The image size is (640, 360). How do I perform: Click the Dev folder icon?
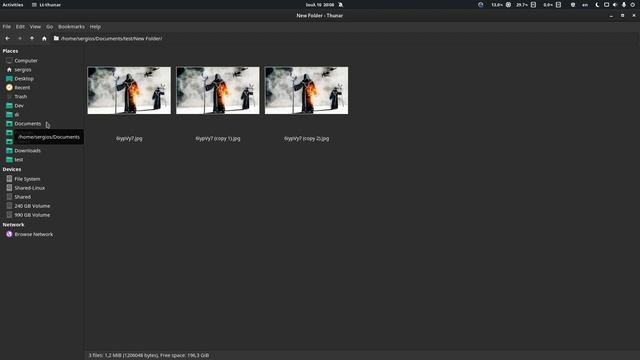[x=9, y=105]
